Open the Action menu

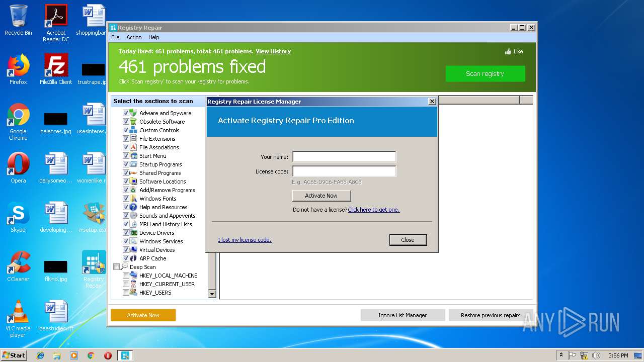point(134,37)
